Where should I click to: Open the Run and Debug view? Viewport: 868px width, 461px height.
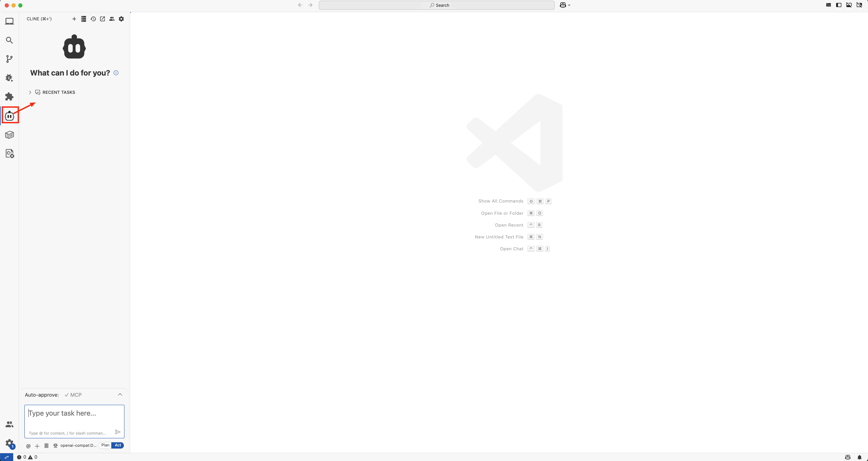click(x=9, y=78)
